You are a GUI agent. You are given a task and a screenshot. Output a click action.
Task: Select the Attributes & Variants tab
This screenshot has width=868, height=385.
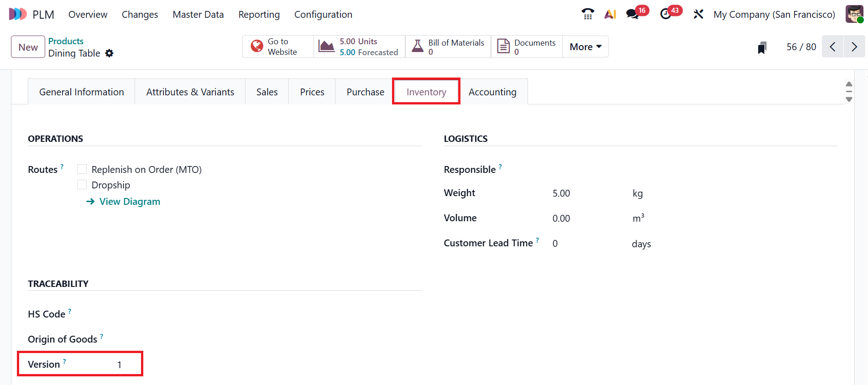[x=190, y=92]
